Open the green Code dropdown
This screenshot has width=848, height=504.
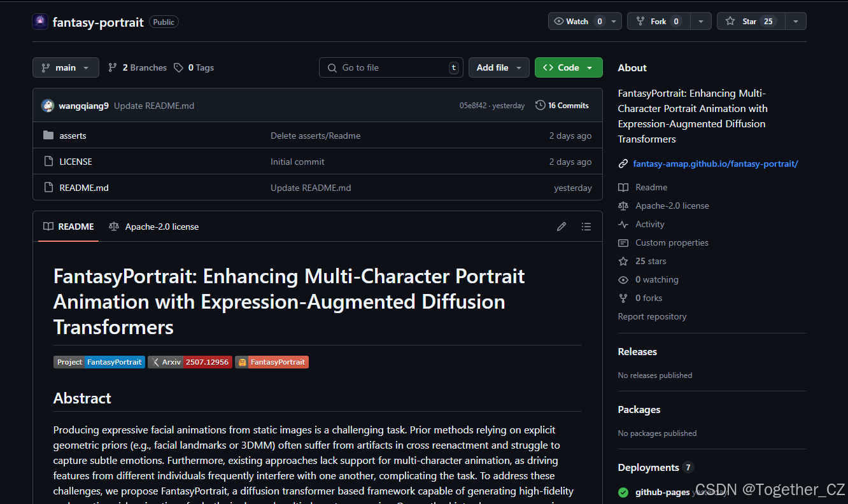[x=568, y=67]
